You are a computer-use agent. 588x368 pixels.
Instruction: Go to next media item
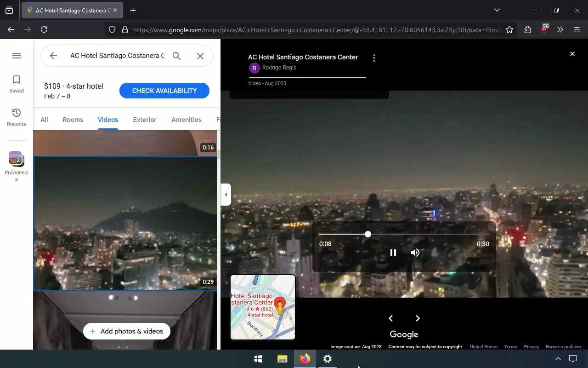click(418, 318)
